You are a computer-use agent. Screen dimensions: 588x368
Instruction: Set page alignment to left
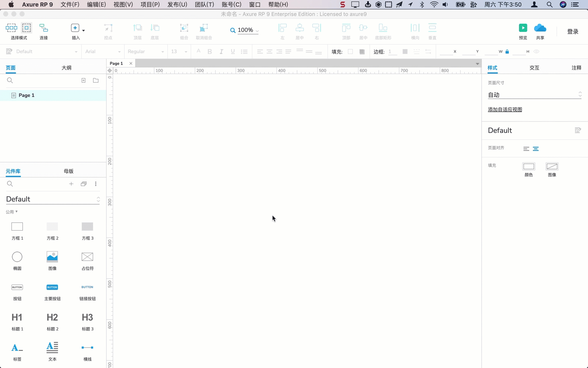[x=526, y=149]
